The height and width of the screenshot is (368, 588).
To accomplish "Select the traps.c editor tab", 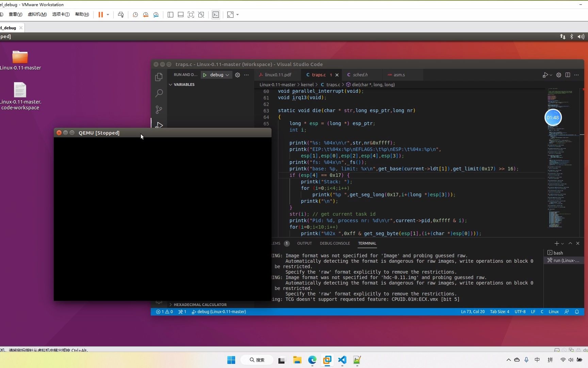I will coord(319,75).
